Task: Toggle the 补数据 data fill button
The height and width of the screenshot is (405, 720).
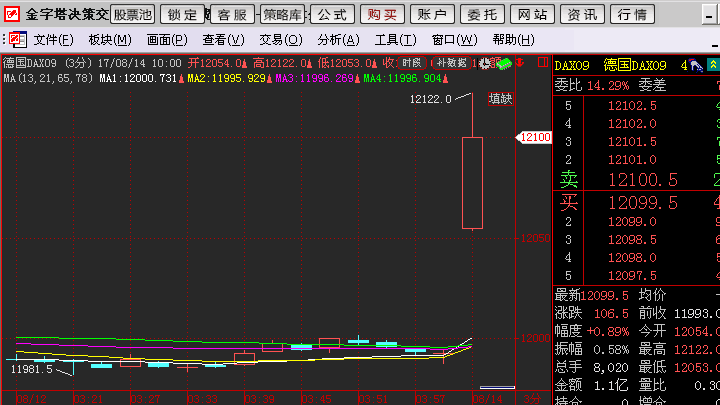Action: tap(453, 63)
